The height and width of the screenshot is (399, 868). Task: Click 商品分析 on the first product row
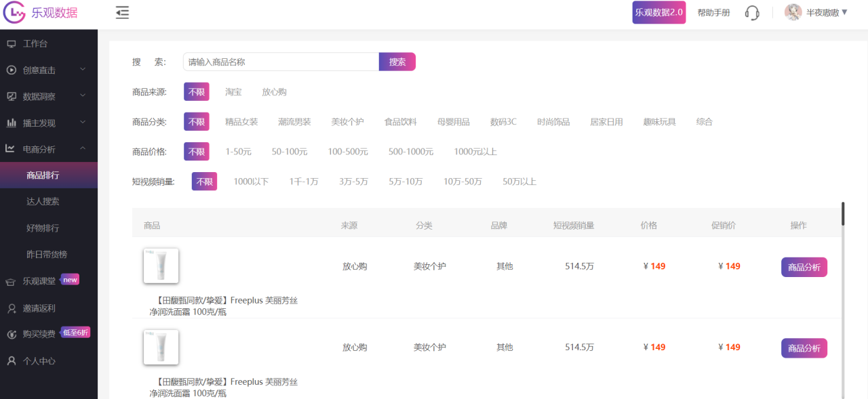(x=804, y=267)
